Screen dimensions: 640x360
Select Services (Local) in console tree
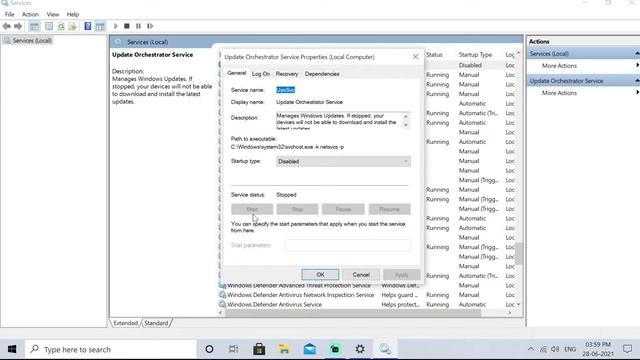click(x=32, y=40)
